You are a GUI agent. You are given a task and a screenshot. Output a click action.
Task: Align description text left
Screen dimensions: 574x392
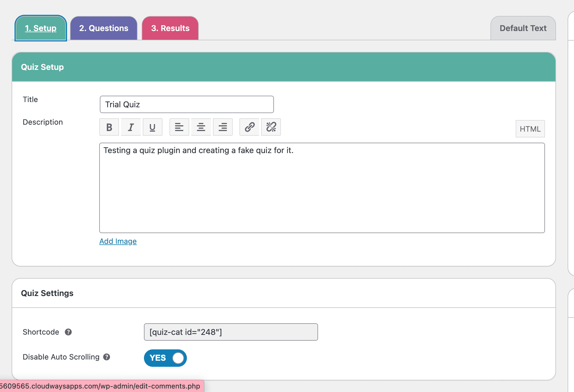[179, 127]
